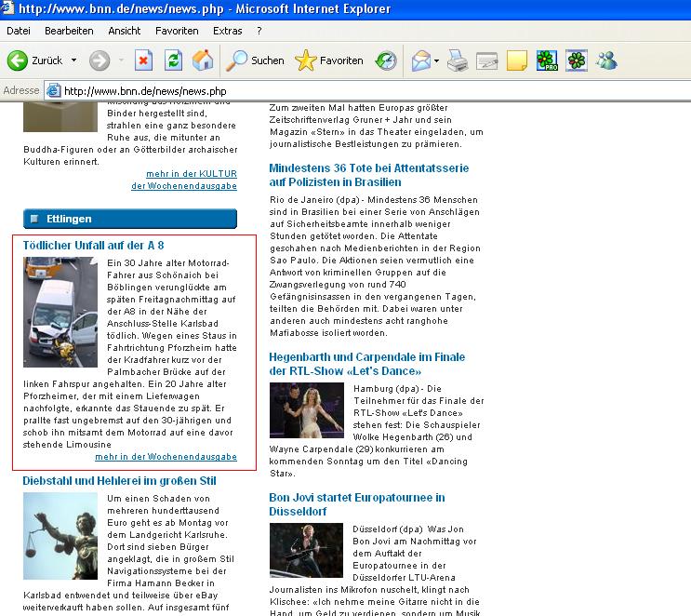Viewport: 691px width, 616px height.
Task: Open the Suchen search pane
Action: click(255, 60)
